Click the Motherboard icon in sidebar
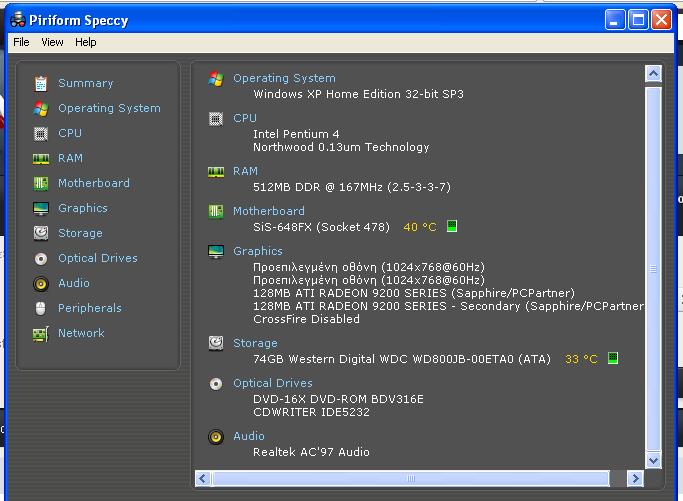Image resolution: width=683 pixels, height=501 pixels. pyautogui.click(x=41, y=183)
